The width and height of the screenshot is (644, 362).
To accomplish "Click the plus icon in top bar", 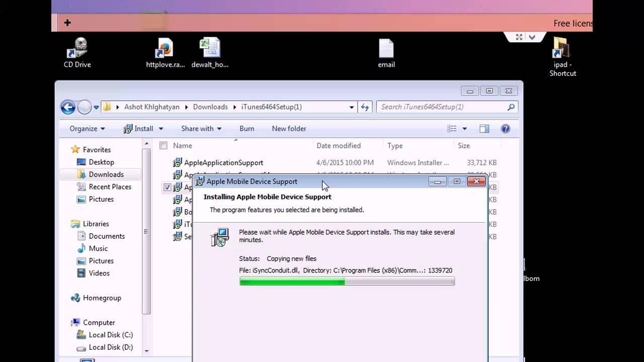I will point(67,23).
